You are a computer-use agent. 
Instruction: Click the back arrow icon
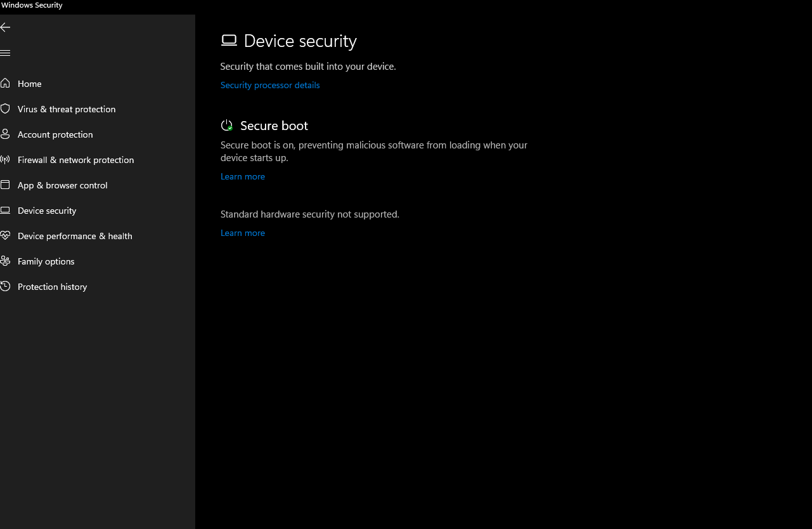[x=5, y=27]
